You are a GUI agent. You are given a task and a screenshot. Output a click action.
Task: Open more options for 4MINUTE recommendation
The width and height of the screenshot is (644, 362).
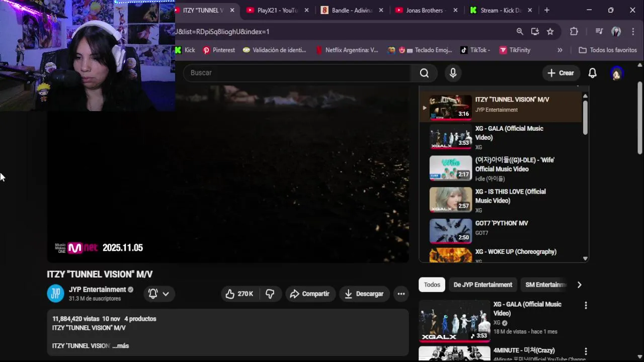tap(586, 351)
